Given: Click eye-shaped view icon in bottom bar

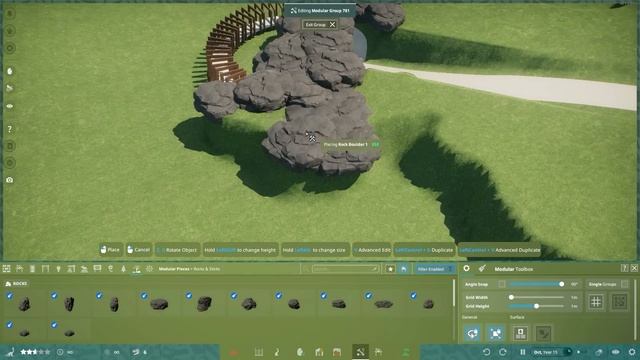Looking at the screenshot, I should [x=616, y=352].
